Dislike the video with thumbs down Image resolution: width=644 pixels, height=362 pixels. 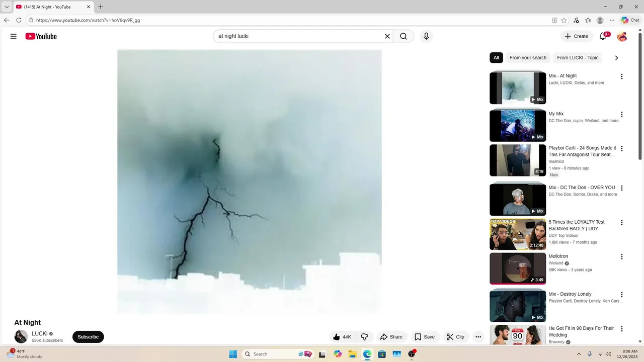pyautogui.click(x=365, y=337)
